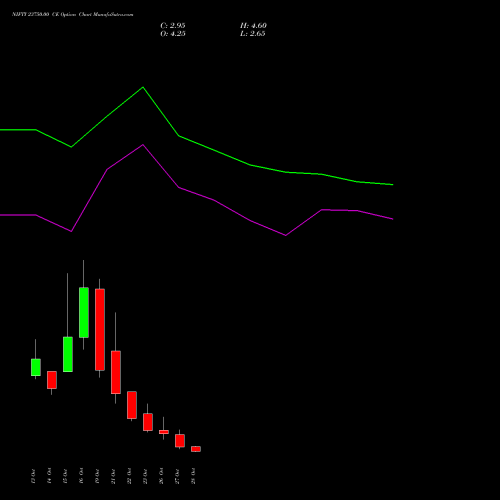Click the 14 Oct date label
500x500 pixels.
pyautogui.click(x=49, y=476)
